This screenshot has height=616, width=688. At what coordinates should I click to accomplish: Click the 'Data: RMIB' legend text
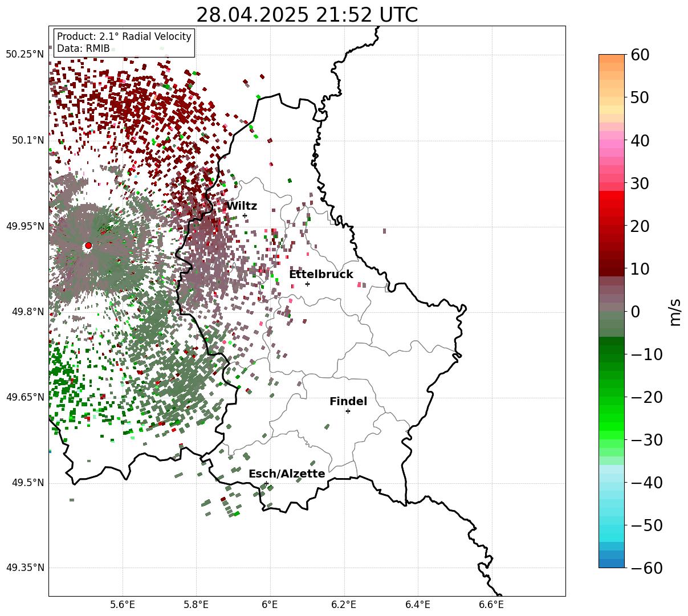click(x=83, y=49)
